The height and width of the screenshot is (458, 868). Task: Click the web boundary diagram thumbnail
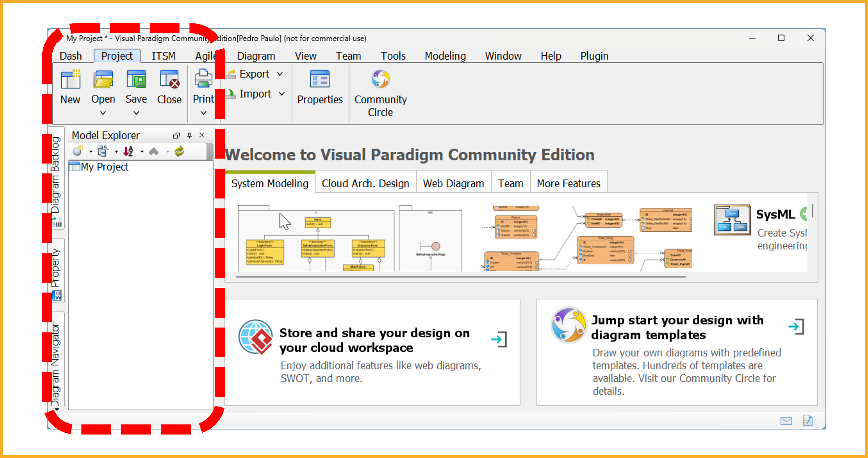click(x=431, y=238)
